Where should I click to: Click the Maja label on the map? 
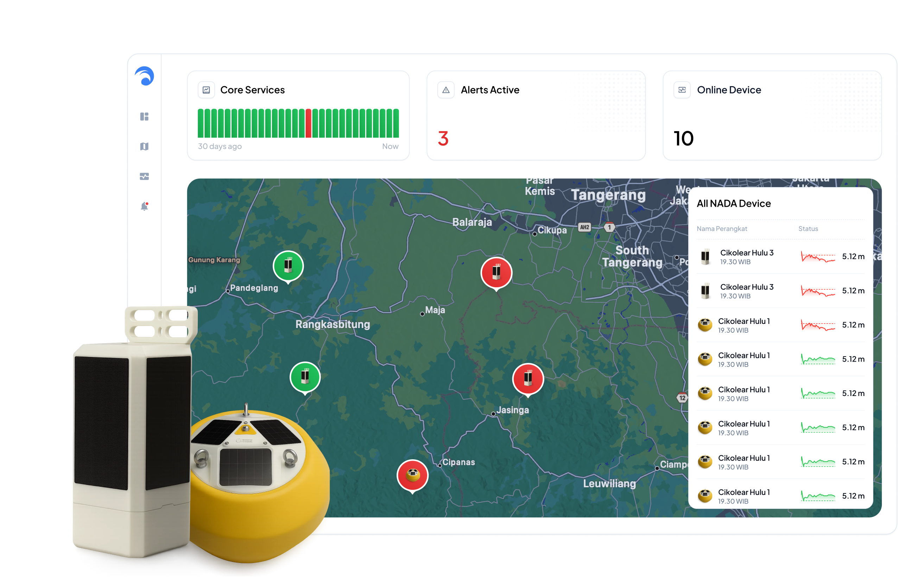tap(435, 310)
